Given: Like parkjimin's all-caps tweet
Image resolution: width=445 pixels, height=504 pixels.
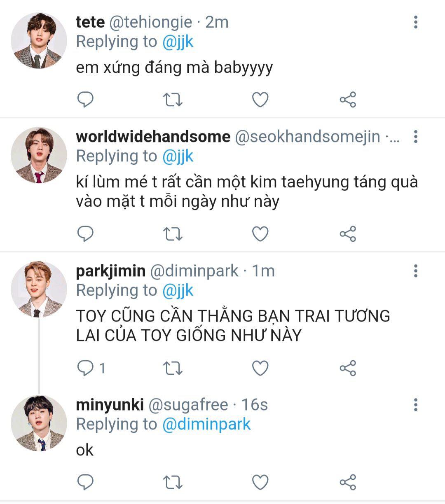Looking at the screenshot, I should (x=260, y=368).
